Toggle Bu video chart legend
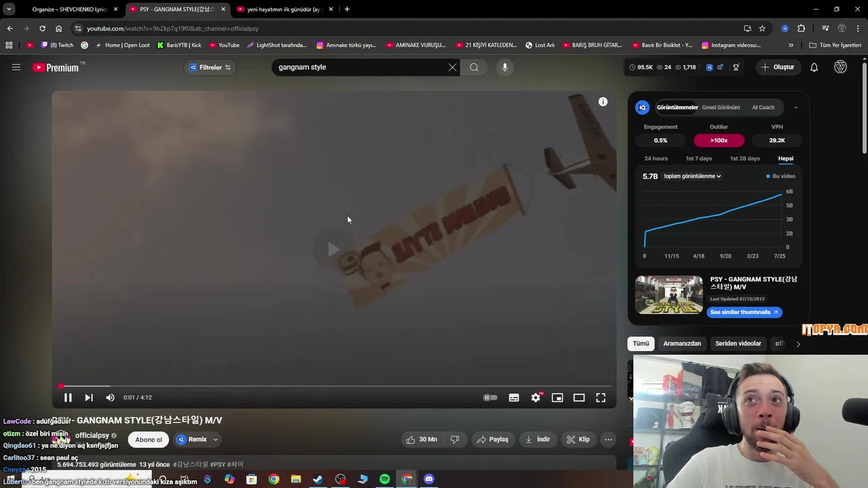 (781, 176)
